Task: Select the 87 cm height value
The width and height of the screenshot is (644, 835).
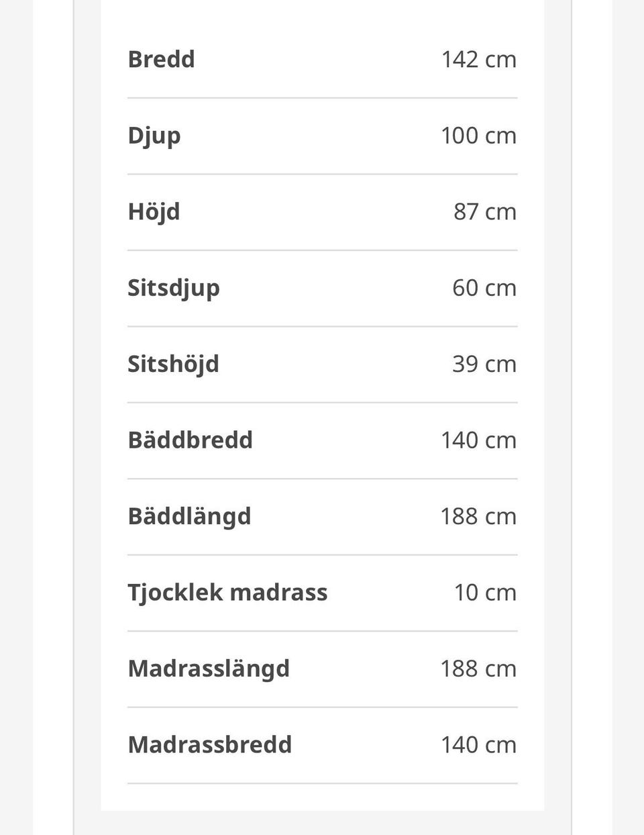Action: (x=485, y=211)
